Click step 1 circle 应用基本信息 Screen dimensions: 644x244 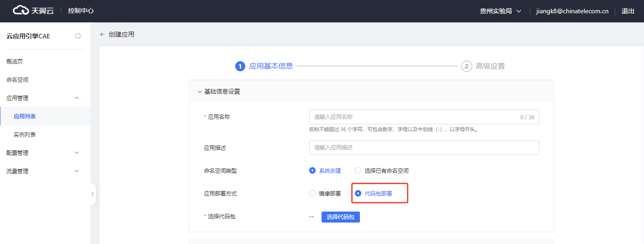pos(240,66)
